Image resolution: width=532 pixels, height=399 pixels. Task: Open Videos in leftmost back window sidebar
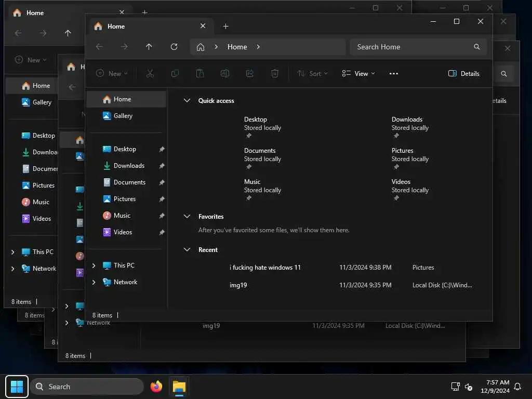point(36,219)
